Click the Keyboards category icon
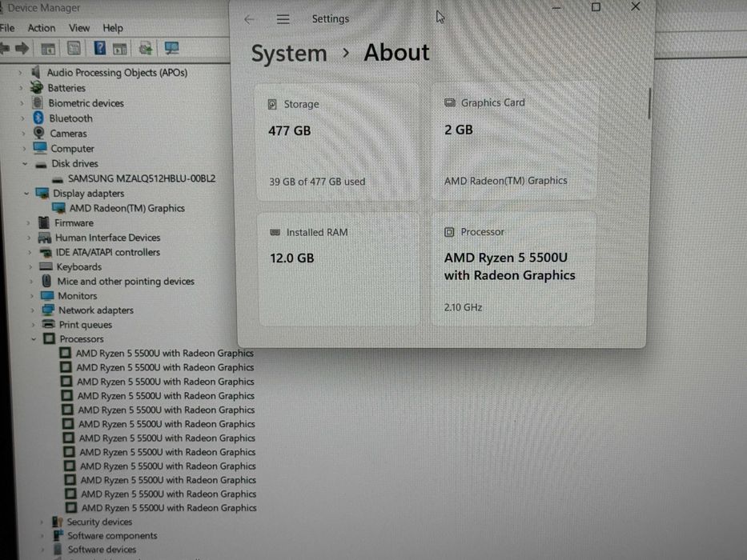The height and width of the screenshot is (560, 747). (46, 266)
